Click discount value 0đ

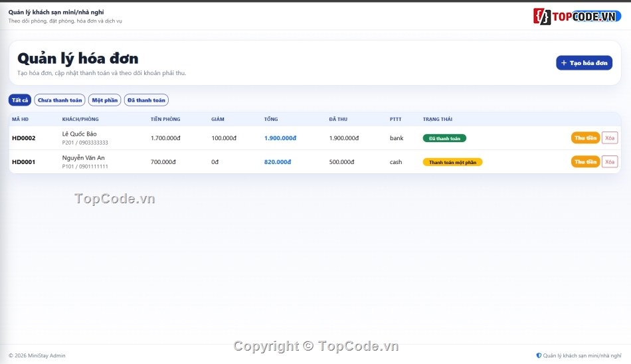pos(215,162)
